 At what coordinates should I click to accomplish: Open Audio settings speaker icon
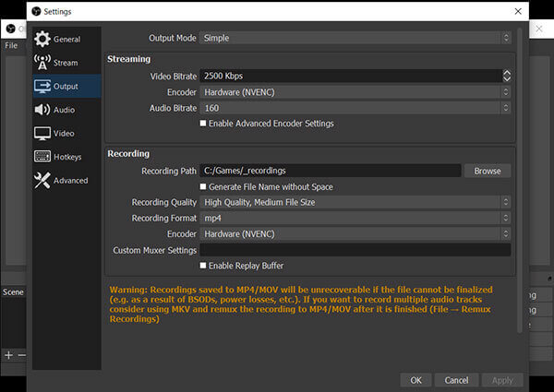pyautogui.click(x=42, y=110)
